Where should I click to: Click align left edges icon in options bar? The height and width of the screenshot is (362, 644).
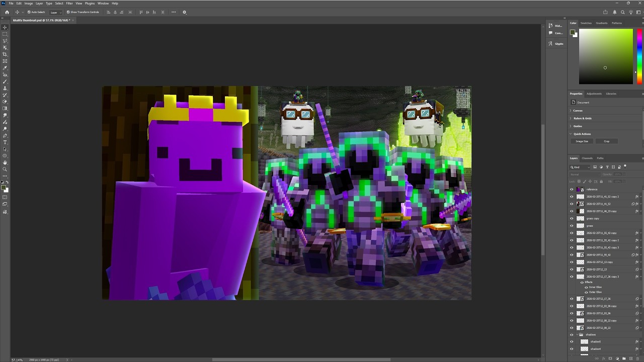click(108, 12)
